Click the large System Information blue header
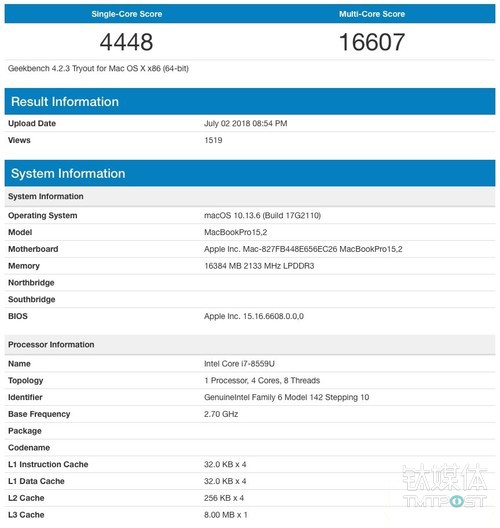The height and width of the screenshot is (528, 500). point(250,173)
